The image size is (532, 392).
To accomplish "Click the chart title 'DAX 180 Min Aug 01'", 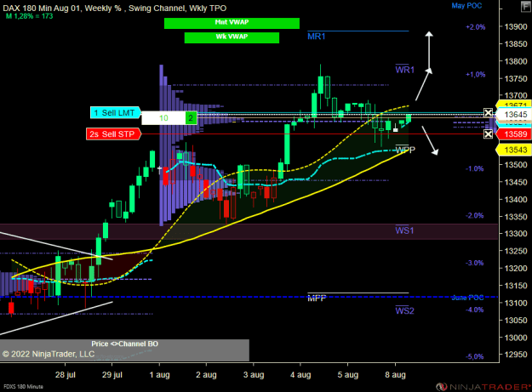I will [x=41, y=9].
